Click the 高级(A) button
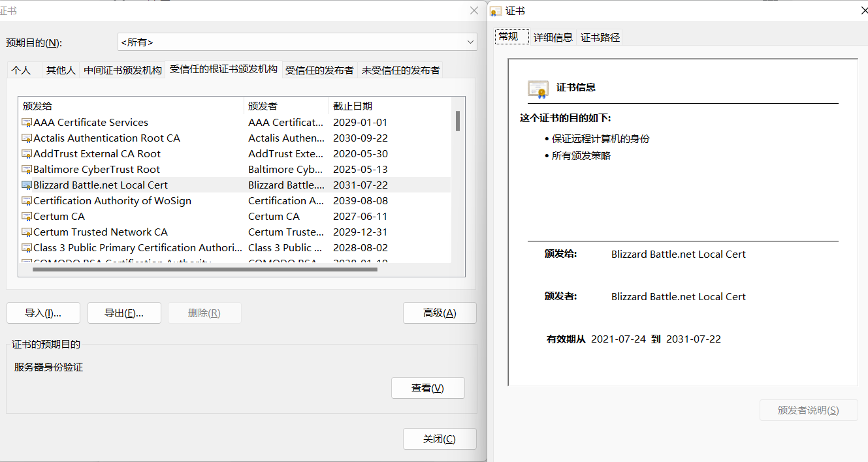Image resolution: width=868 pixels, height=462 pixels. click(x=440, y=313)
